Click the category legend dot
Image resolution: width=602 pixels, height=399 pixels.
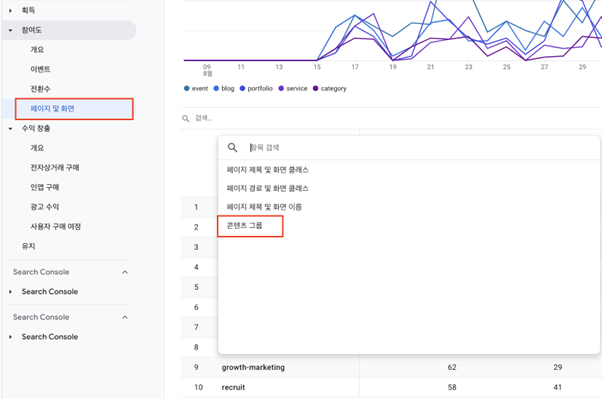coord(316,88)
